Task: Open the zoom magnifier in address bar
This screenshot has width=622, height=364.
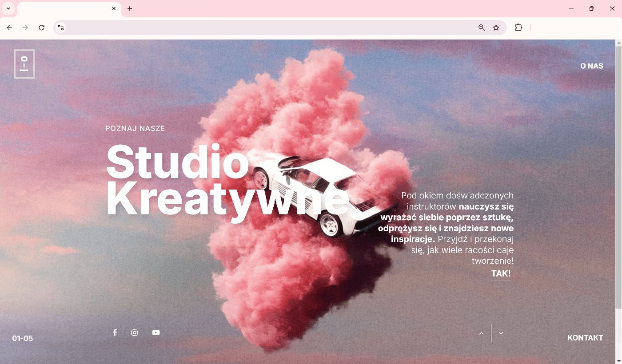Action: pyautogui.click(x=482, y=28)
